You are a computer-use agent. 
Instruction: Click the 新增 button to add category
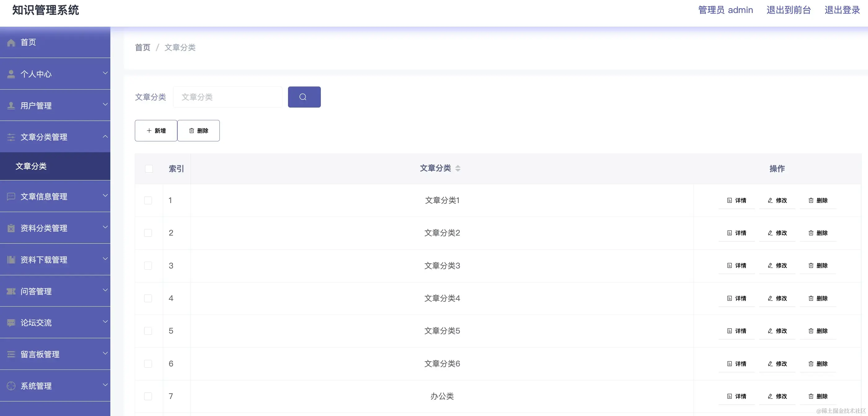155,131
